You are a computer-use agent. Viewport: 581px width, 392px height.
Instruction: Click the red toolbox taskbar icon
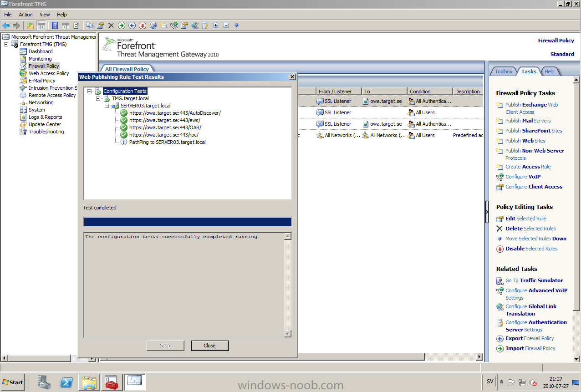[x=111, y=382]
